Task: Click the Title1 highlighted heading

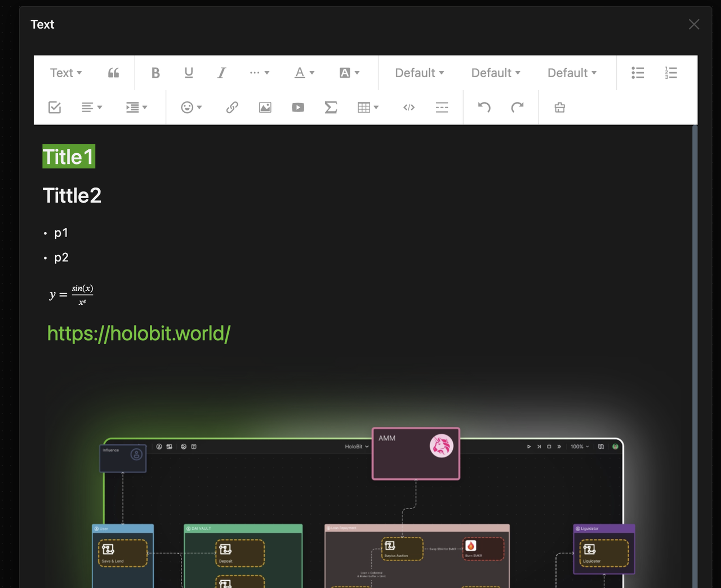Action: point(68,157)
